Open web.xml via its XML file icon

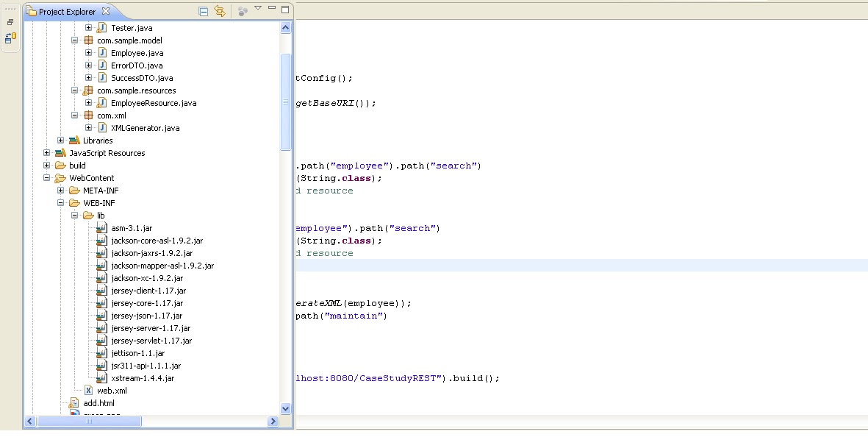point(90,391)
